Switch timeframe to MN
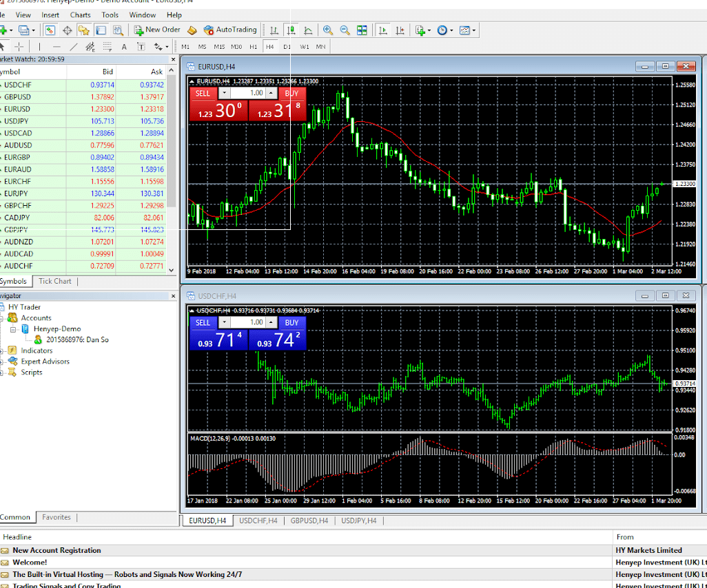 click(320, 46)
